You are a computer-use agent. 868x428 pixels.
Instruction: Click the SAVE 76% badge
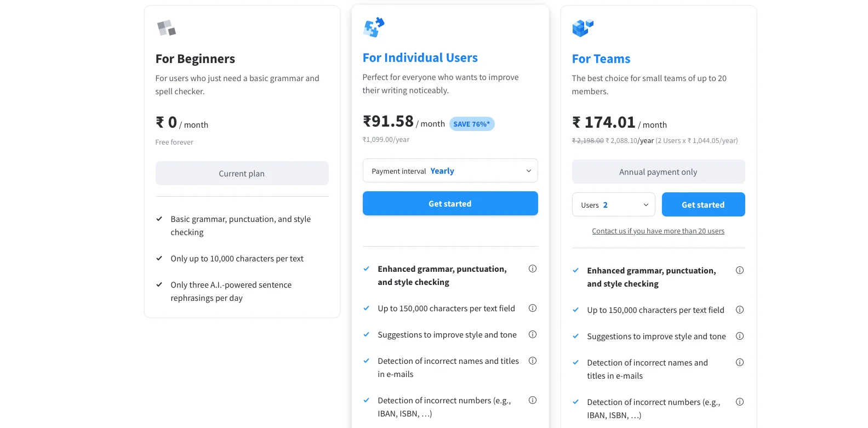click(472, 124)
